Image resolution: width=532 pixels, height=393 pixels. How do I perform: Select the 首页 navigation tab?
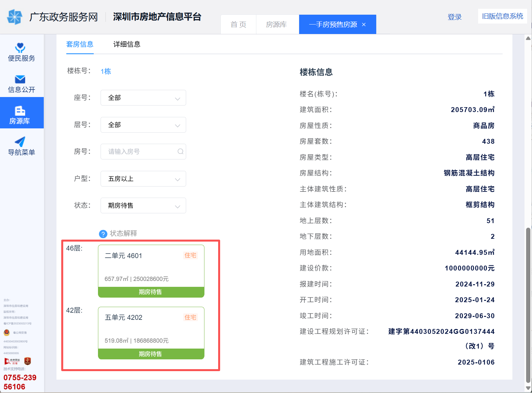(238, 24)
